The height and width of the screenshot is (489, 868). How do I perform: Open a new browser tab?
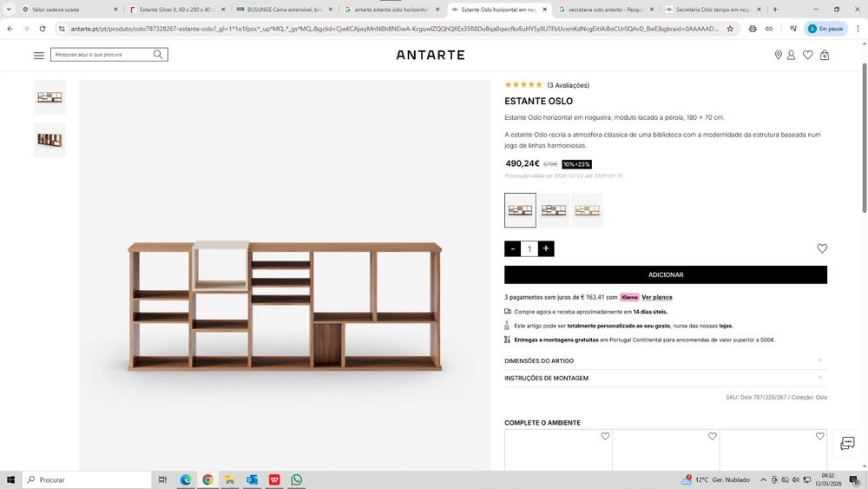tap(775, 10)
